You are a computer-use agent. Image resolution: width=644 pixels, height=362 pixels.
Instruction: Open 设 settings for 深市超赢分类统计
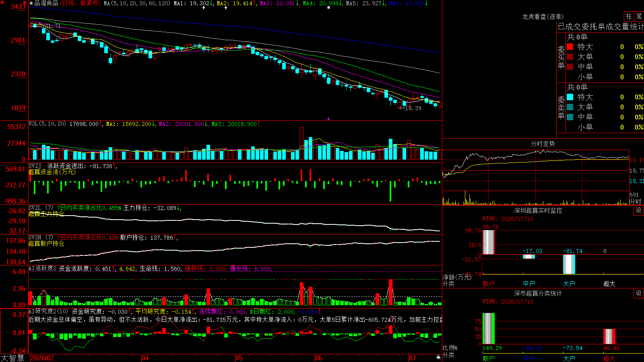639,293
